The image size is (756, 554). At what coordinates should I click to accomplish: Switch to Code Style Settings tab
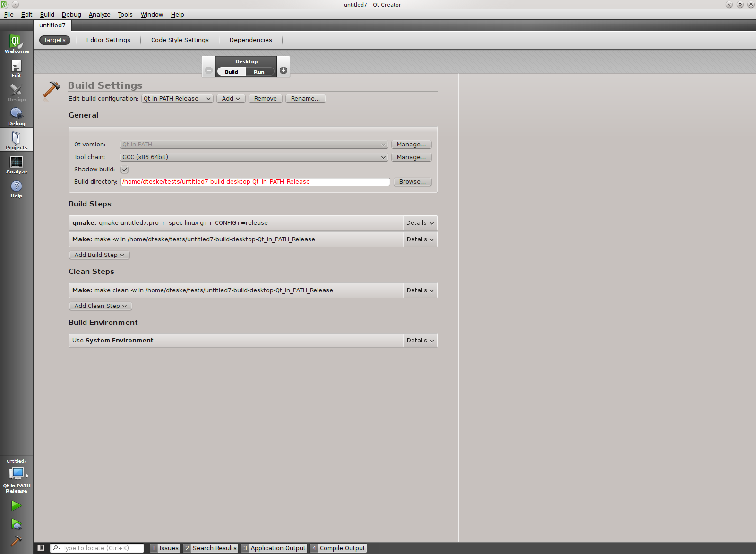[180, 40]
